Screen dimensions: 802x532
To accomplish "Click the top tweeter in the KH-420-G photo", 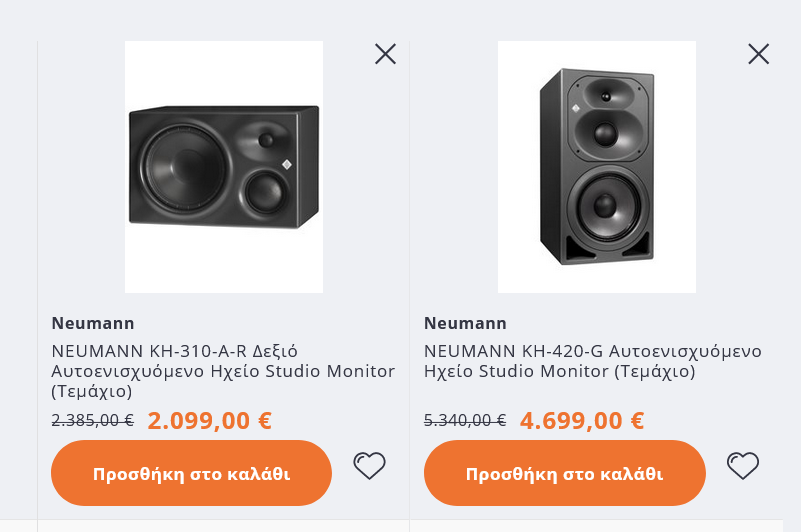I will click(604, 96).
